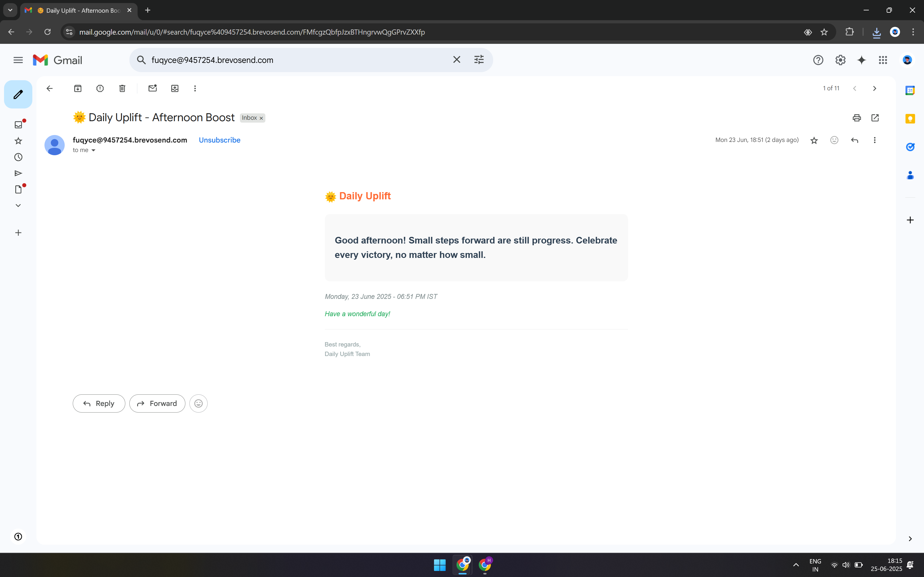This screenshot has height=577, width=924.
Task: Open the email in a new window
Action: [x=875, y=118]
